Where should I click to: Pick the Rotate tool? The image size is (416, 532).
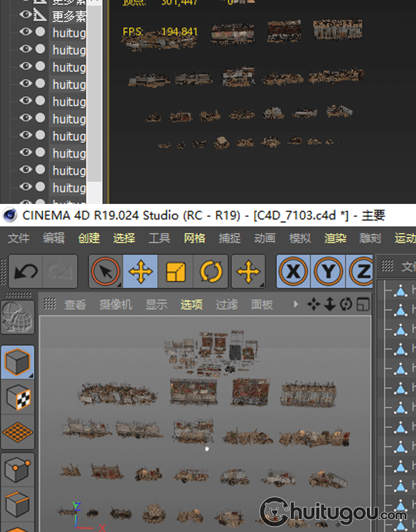(210, 272)
